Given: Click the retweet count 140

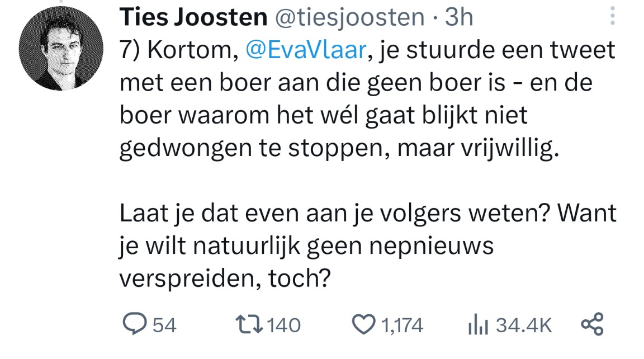Looking at the screenshot, I should coord(285,325).
